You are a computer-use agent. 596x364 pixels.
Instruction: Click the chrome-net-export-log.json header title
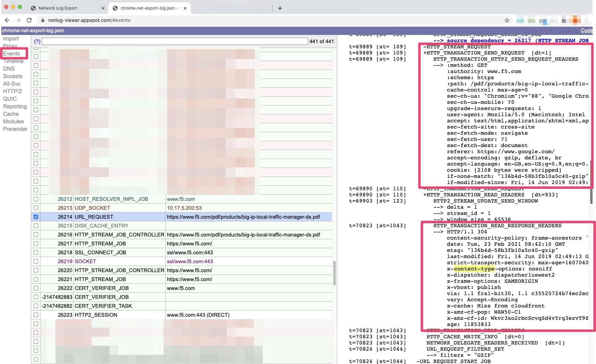[33, 31]
